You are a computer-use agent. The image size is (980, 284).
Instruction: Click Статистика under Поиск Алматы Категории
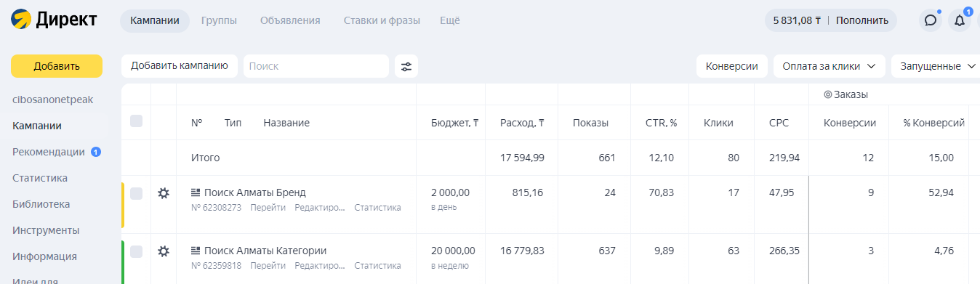(x=377, y=266)
